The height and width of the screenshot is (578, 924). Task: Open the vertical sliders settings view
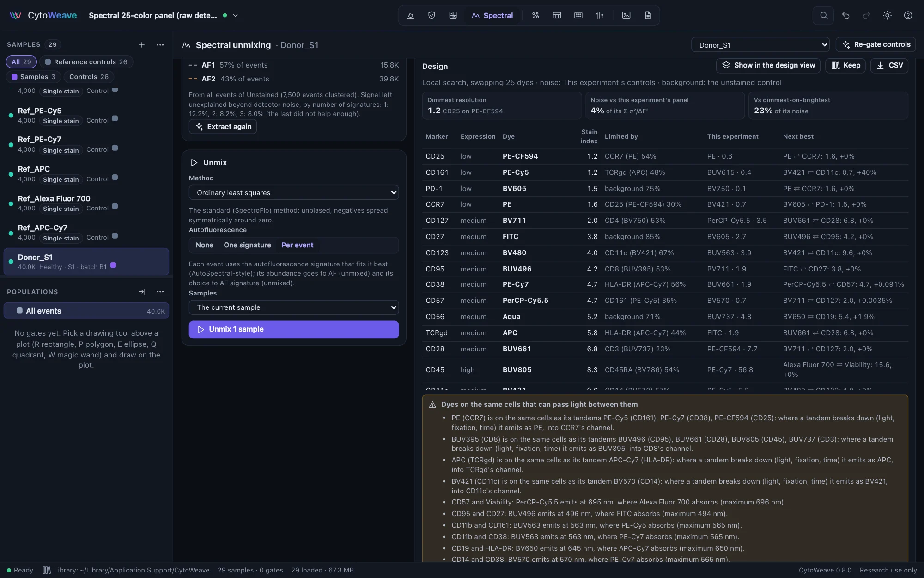coord(600,15)
